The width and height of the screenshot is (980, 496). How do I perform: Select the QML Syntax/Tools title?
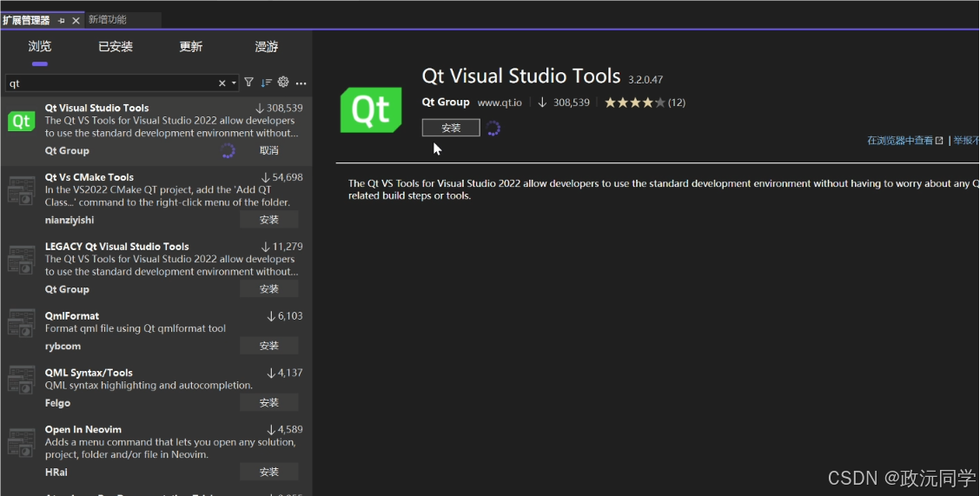[x=89, y=373]
